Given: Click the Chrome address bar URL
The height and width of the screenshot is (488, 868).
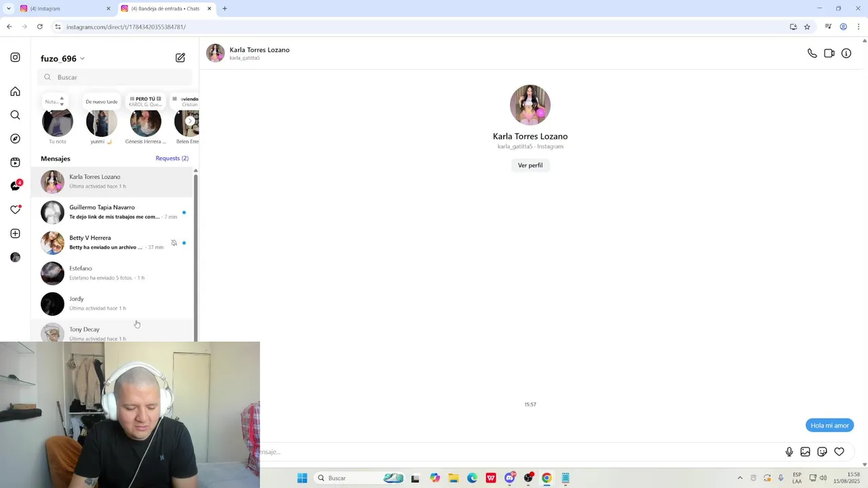Looking at the screenshot, I should 126,27.
